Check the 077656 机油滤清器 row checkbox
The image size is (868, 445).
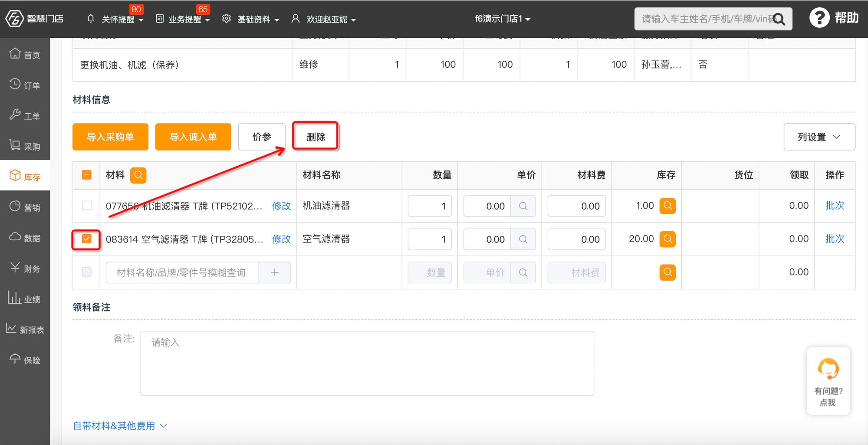(x=87, y=206)
